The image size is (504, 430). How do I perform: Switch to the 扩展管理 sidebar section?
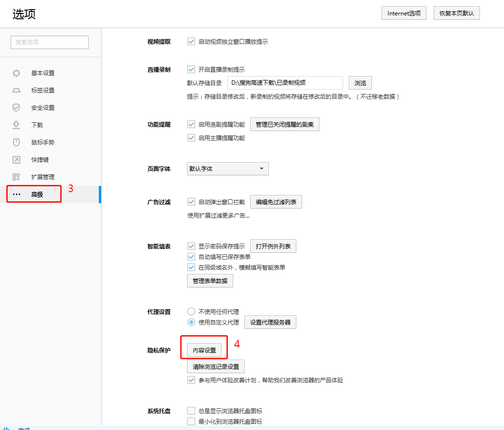pos(43,177)
